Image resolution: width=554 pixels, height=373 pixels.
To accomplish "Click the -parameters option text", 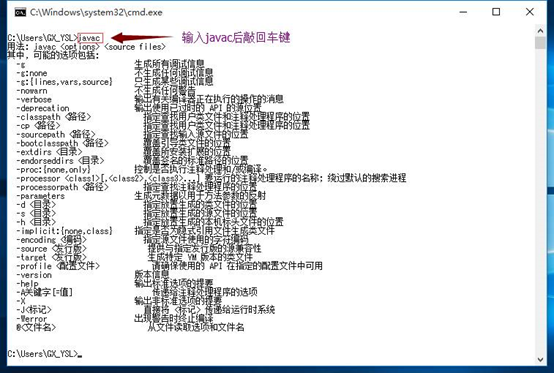I will (41, 196).
